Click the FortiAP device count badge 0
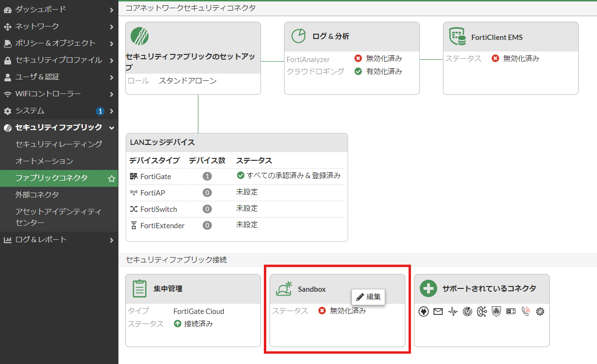Viewport: 597px width, 364px height. coord(208,193)
